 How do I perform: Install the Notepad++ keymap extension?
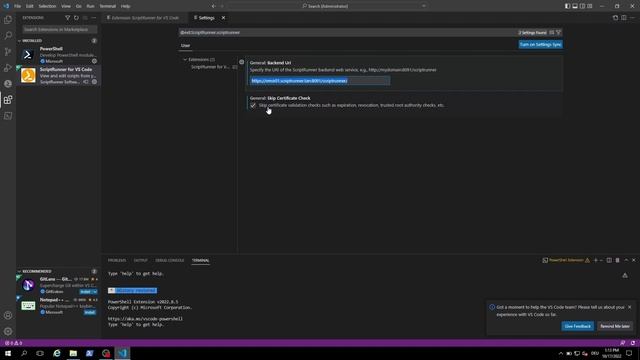(89, 312)
